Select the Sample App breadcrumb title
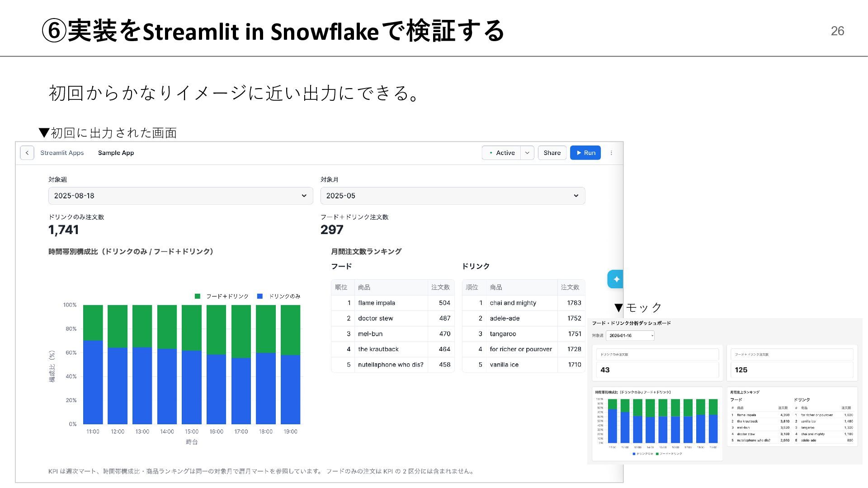The width and height of the screenshot is (868, 488). [x=116, y=153]
